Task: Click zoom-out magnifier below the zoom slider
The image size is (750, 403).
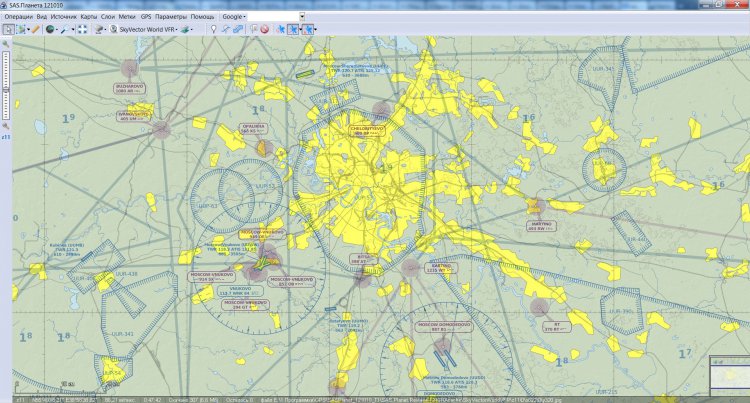Action: click(x=6, y=126)
